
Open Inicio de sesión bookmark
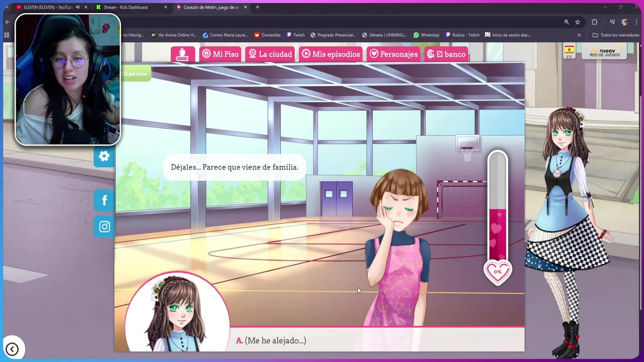point(508,35)
